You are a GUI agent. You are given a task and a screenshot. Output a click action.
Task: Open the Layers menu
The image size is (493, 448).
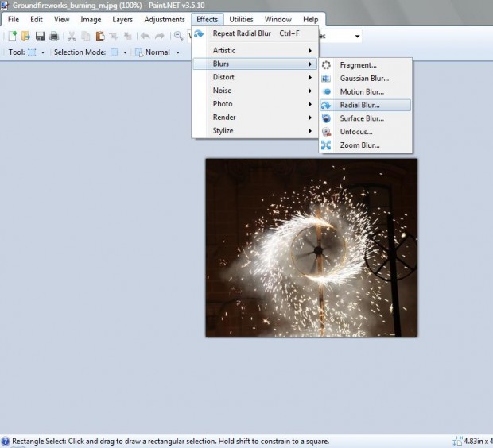tap(122, 19)
